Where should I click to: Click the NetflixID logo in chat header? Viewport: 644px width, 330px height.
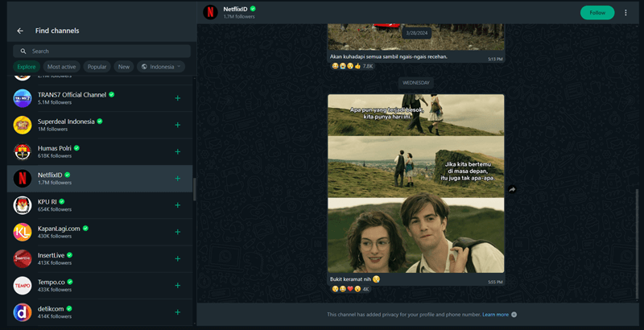click(208, 12)
